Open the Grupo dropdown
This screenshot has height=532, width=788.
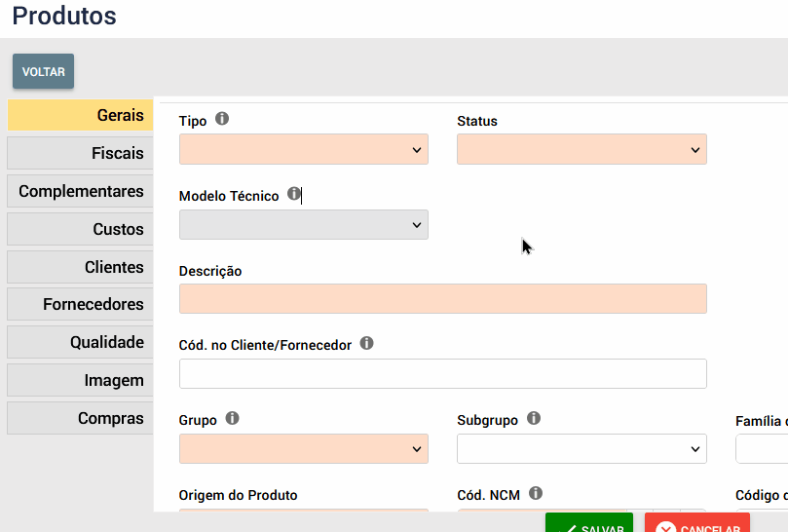(304, 448)
